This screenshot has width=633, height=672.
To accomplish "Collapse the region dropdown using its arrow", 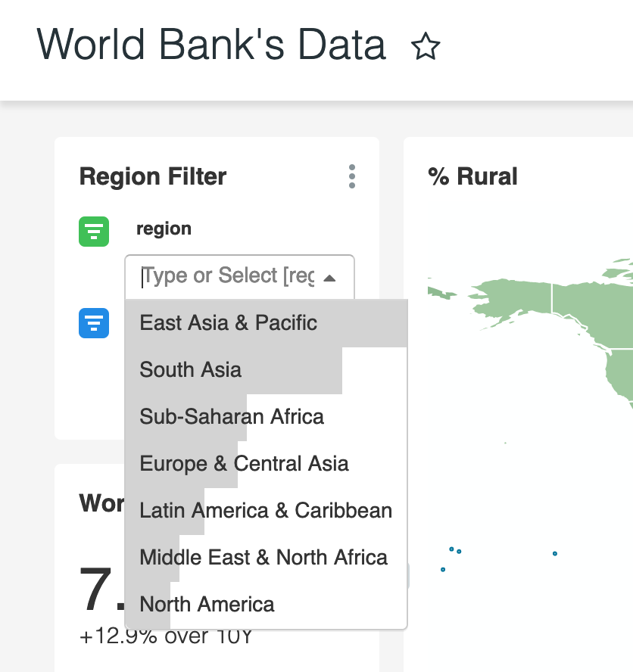I will [x=331, y=277].
